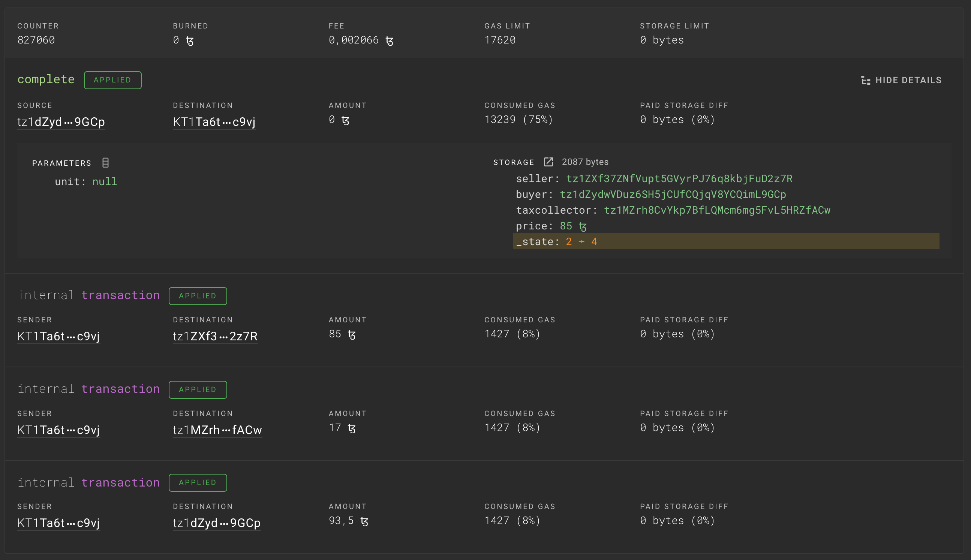Click the amount 17 tez value
This screenshot has width=971, height=560.
(x=342, y=428)
